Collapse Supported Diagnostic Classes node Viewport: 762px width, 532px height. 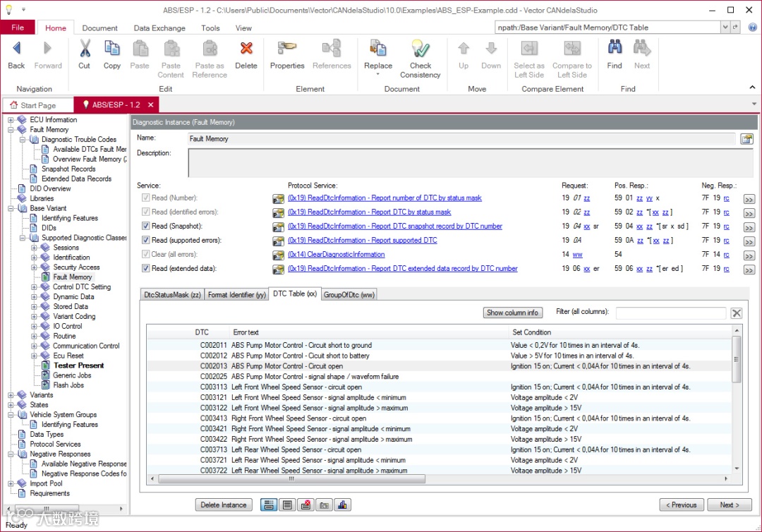23,238
